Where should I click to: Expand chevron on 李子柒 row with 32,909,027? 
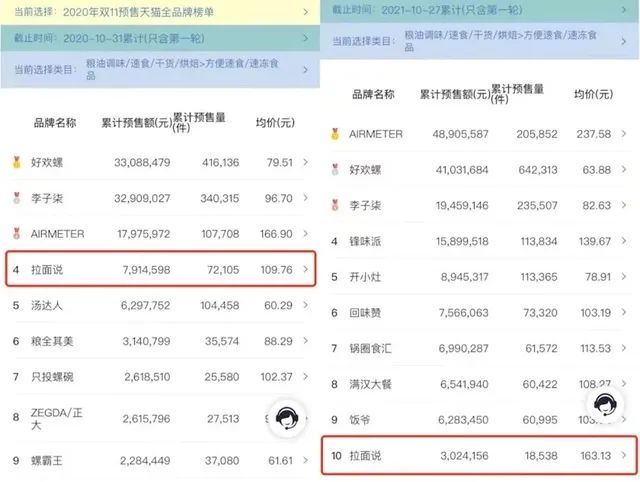click(x=305, y=198)
